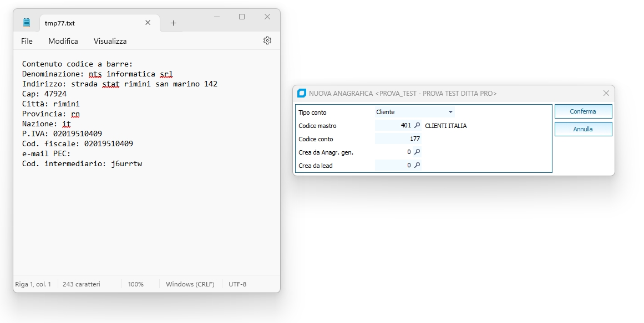Open search lens next to Codice mastro

[x=417, y=126]
